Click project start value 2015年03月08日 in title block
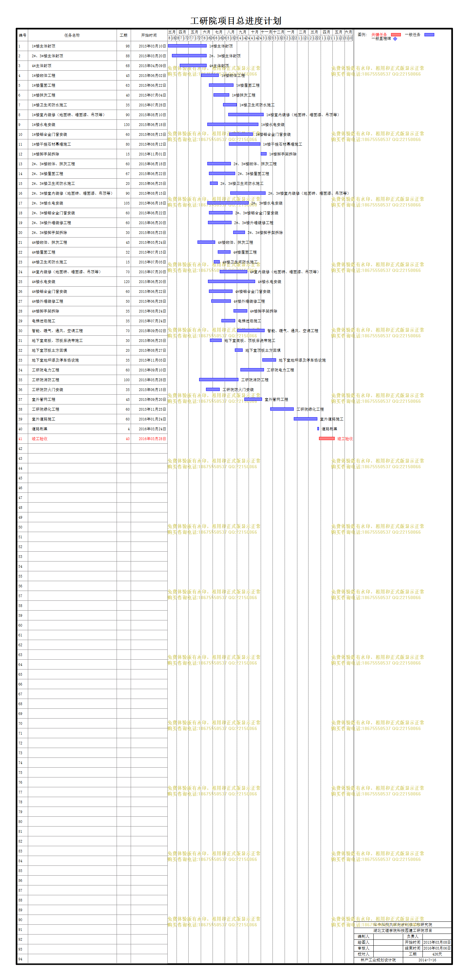Image resolution: width=468 pixels, height=980 pixels. tap(437, 942)
